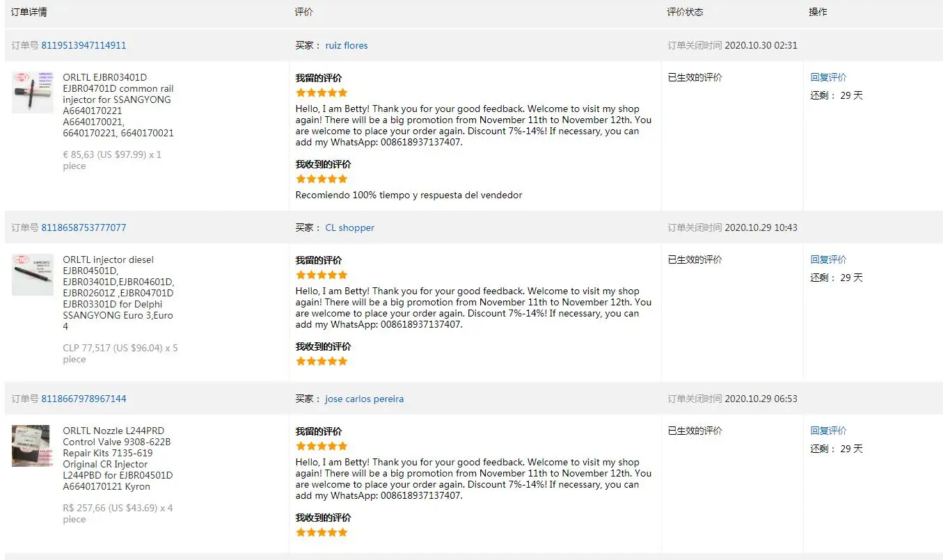Open order number 8118667978967144
Image resolution: width=943 pixels, height=560 pixels.
(84, 399)
